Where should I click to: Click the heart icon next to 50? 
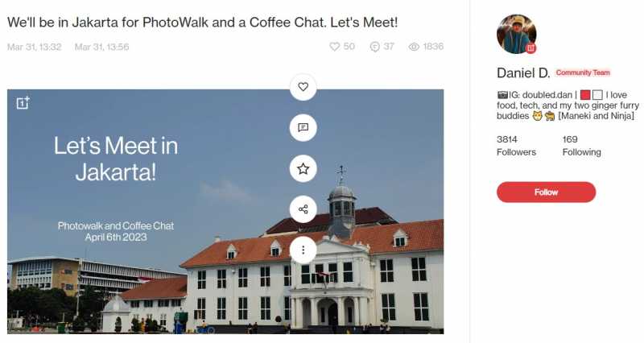coord(335,47)
